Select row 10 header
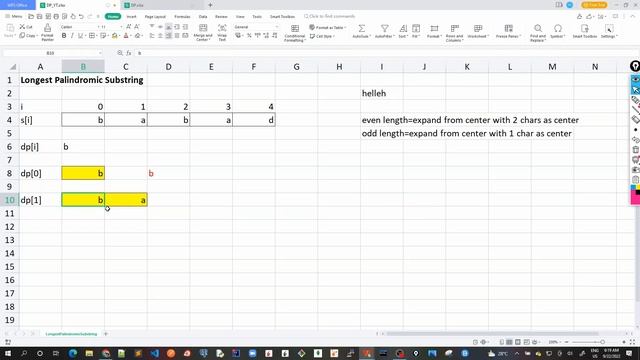The height and width of the screenshot is (360, 640). pyautogui.click(x=9, y=200)
